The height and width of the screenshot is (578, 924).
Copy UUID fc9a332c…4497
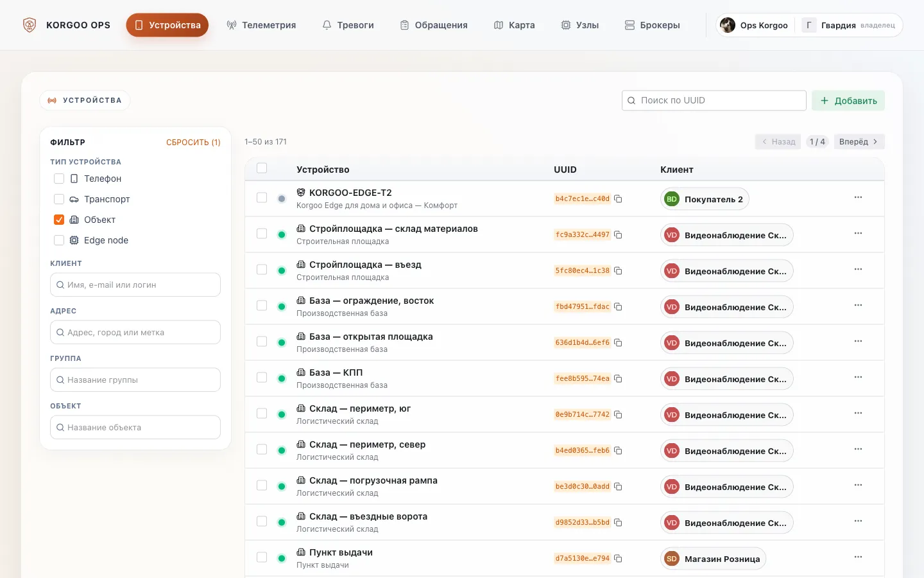tap(618, 235)
